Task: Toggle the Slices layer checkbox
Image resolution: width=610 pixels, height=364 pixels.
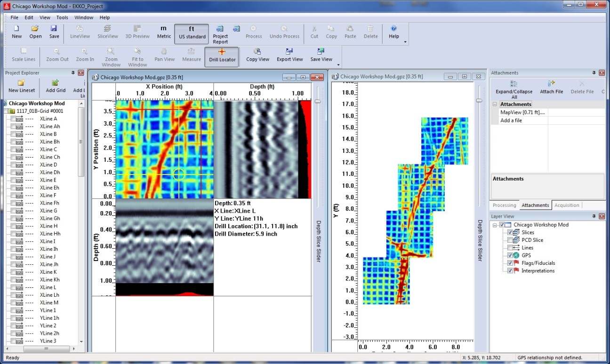Action: coord(510,232)
